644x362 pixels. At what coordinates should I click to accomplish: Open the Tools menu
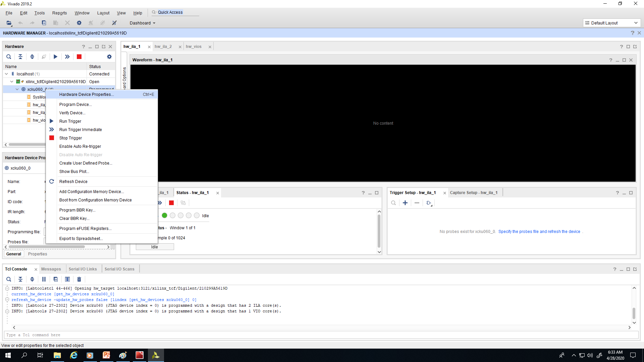click(x=39, y=13)
